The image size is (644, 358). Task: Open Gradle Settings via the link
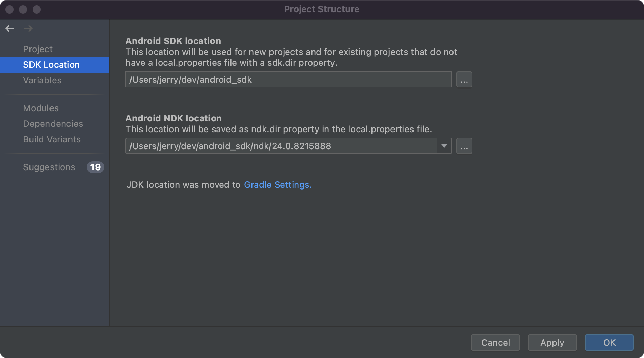point(278,185)
